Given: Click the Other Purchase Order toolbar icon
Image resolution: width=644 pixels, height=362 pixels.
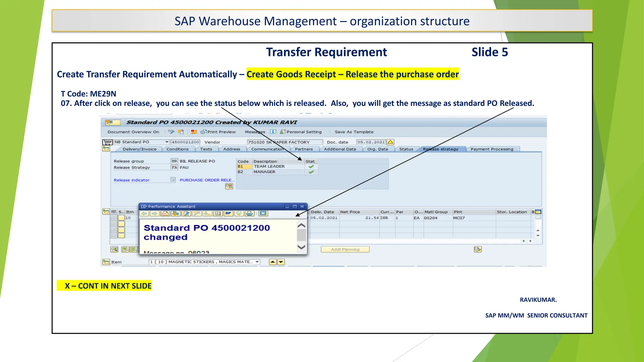Looking at the screenshot, I should [181, 132].
